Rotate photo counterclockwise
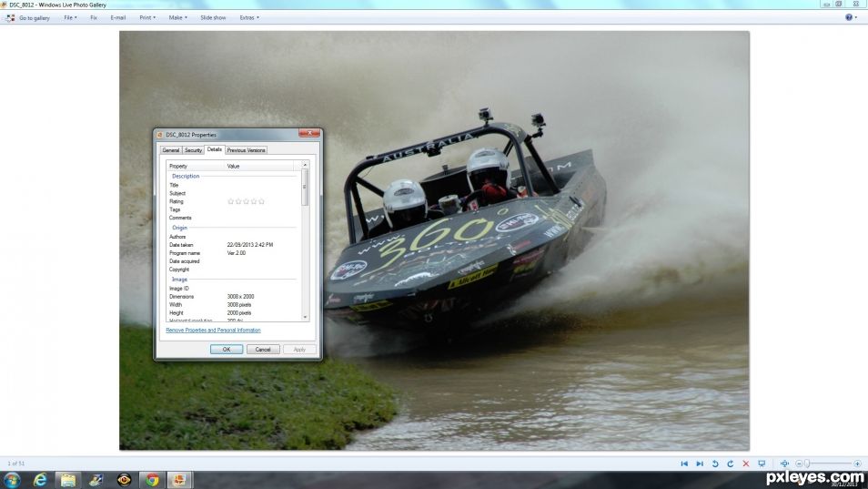Screen dimensions: 868x489 tap(715, 464)
